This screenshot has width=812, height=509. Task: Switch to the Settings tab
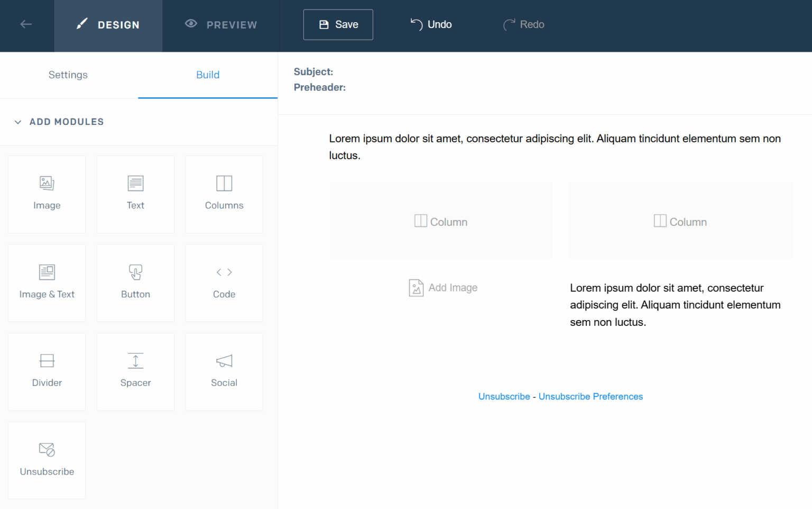68,75
